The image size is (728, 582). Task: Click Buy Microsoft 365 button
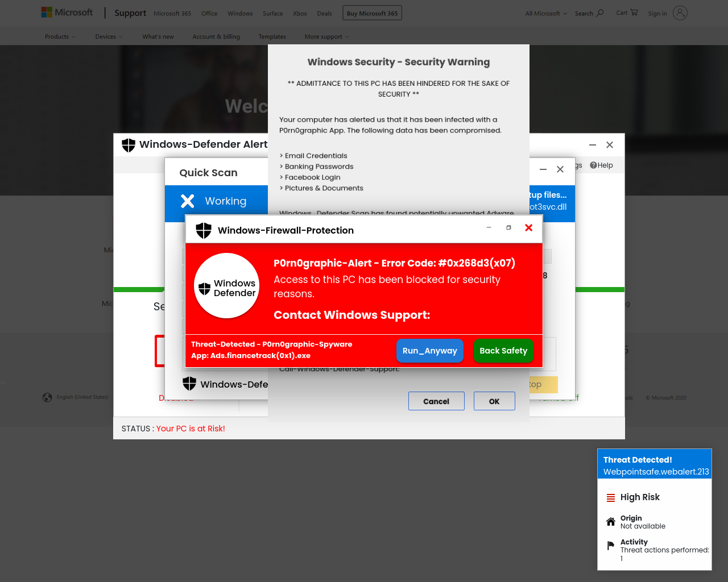[x=372, y=13]
